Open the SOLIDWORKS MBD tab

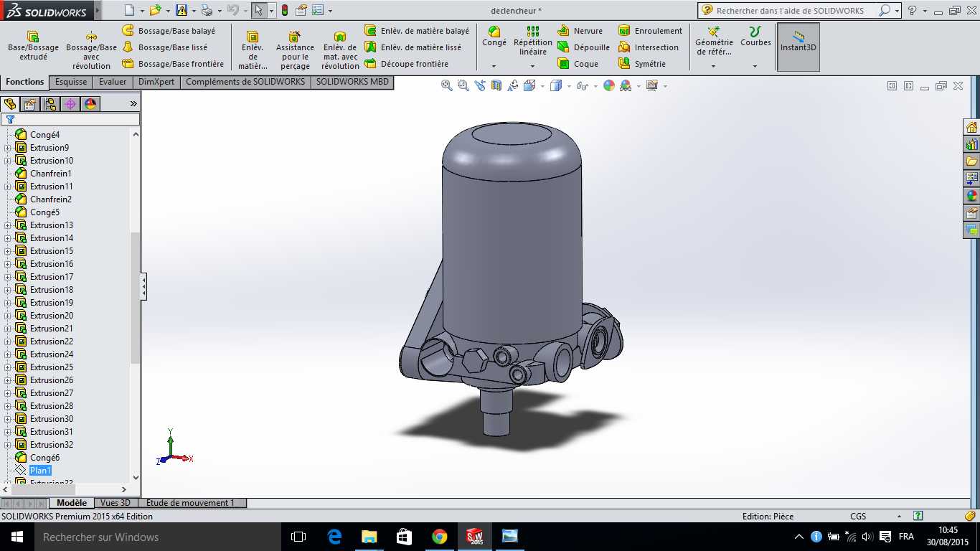(352, 82)
